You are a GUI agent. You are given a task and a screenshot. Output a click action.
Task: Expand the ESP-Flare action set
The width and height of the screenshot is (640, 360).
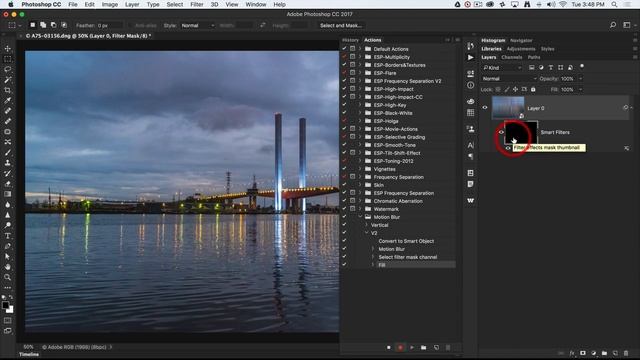click(x=360, y=73)
